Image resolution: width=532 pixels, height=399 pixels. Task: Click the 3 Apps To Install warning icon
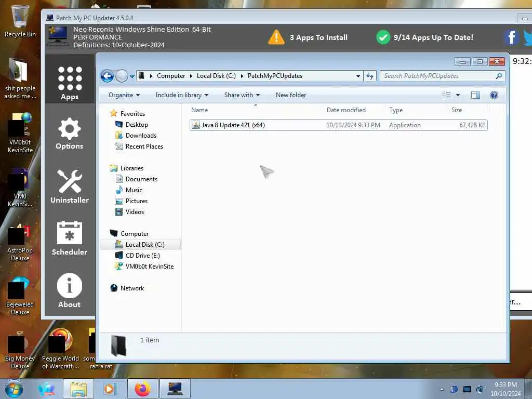[276, 37]
